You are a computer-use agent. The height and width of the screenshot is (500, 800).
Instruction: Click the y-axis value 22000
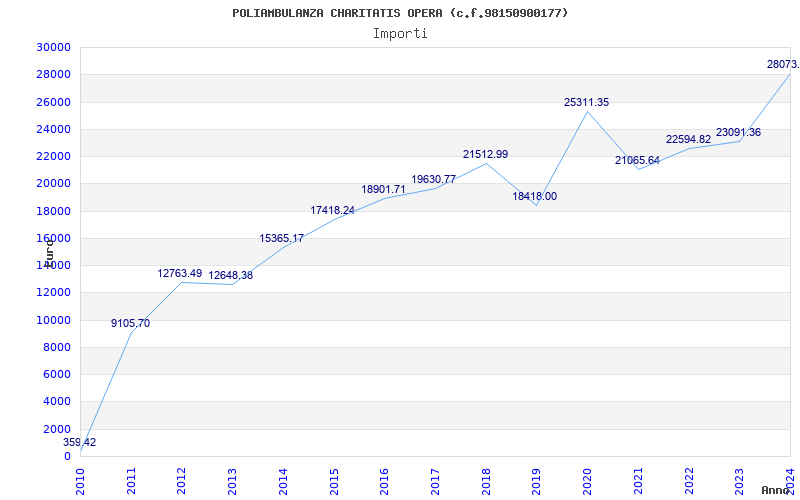(54, 156)
